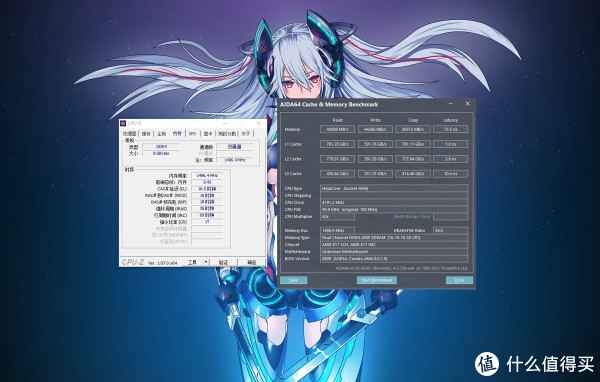Open the 测试分数 tab in CPU-Z
This screenshot has width=600, height=382.
pos(227,134)
